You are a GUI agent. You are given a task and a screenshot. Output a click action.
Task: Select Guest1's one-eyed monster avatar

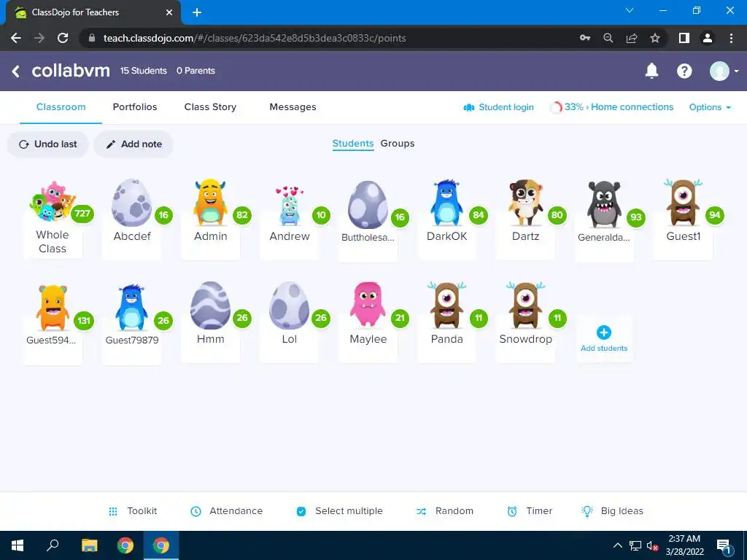click(x=683, y=203)
